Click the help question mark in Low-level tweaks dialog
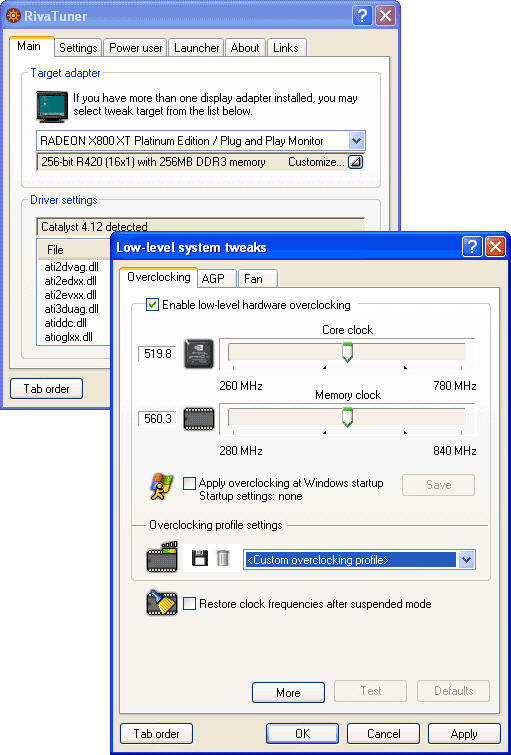 (x=472, y=247)
